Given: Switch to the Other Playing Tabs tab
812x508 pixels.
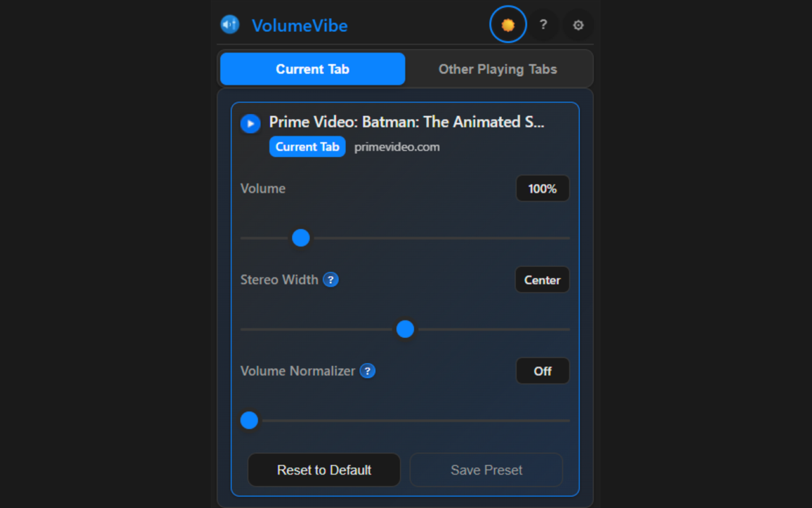Looking at the screenshot, I should (498, 69).
